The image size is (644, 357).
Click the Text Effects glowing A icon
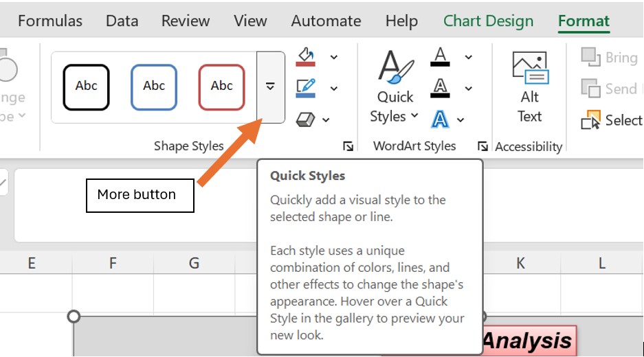(440, 119)
